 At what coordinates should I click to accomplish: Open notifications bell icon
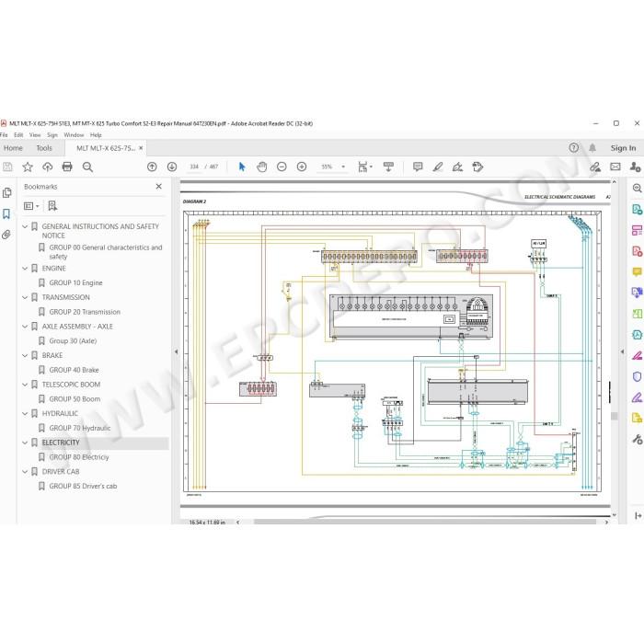592,148
